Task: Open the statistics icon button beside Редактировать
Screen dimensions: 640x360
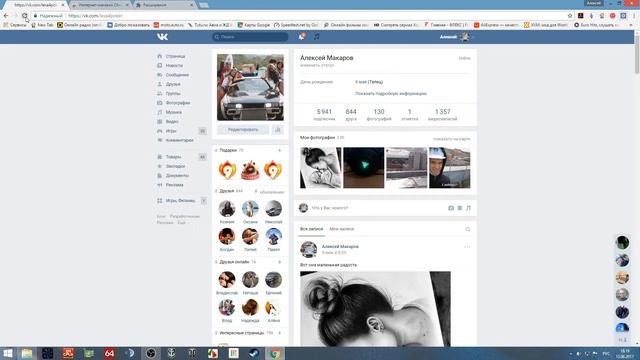Action: (x=278, y=130)
